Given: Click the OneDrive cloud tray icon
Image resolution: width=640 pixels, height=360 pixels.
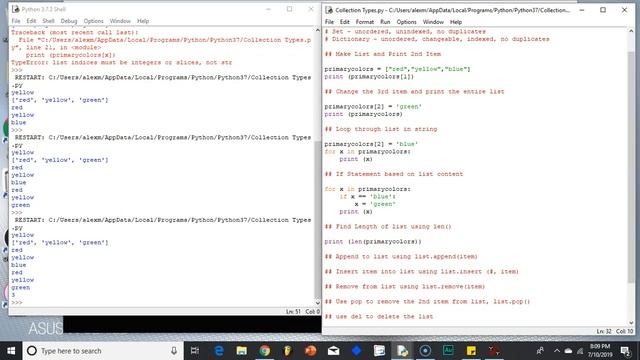Looking at the screenshot, I should click(x=568, y=351).
